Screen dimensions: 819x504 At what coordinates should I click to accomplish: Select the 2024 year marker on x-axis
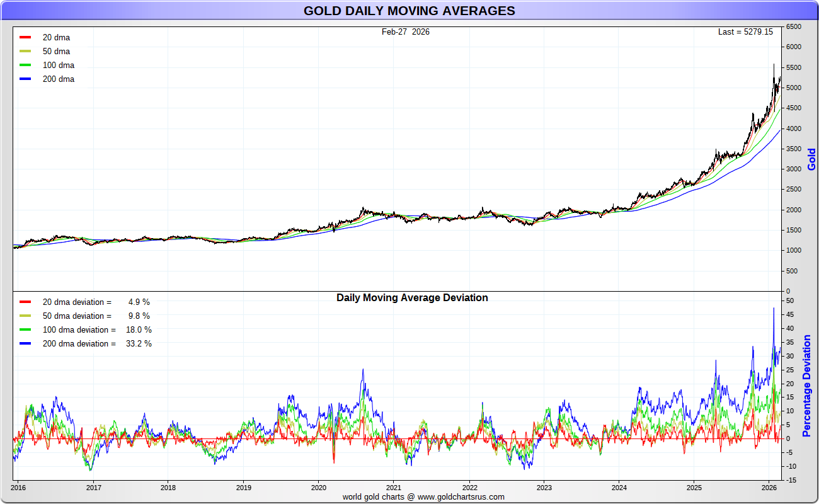pyautogui.click(x=619, y=487)
